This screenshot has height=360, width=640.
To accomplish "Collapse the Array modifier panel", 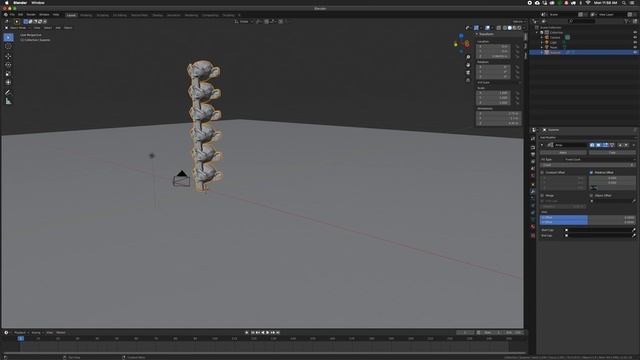I will pos(542,145).
